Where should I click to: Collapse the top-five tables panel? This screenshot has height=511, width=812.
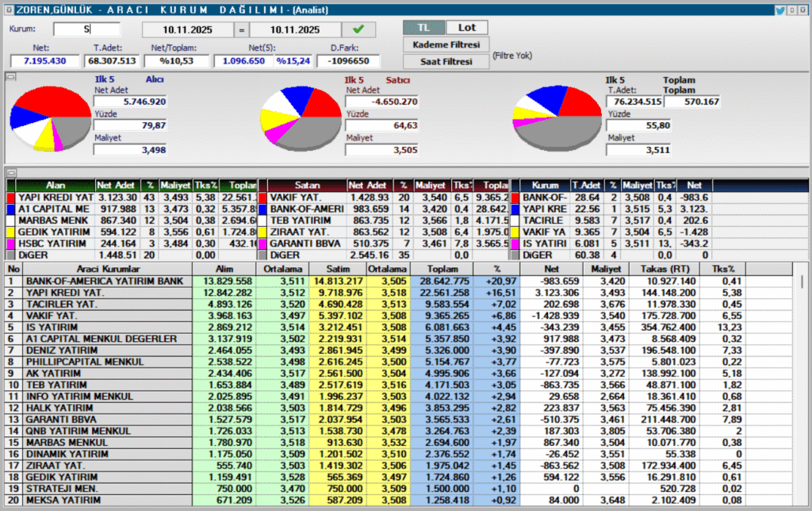point(10,172)
